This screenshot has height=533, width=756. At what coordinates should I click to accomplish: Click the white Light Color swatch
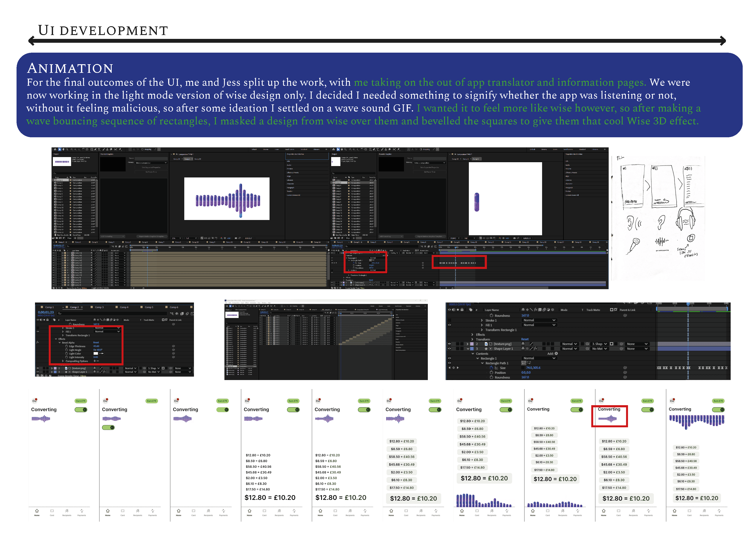point(96,353)
